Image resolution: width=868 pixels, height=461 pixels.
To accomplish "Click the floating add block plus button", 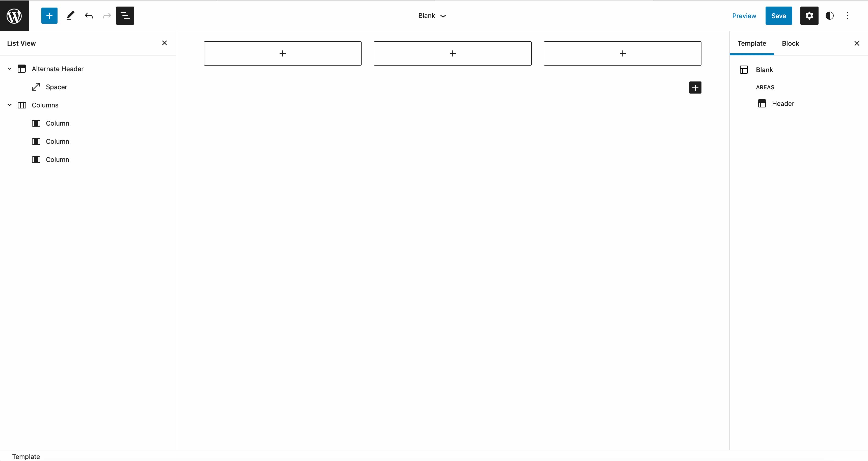I will [x=695, y=87].
